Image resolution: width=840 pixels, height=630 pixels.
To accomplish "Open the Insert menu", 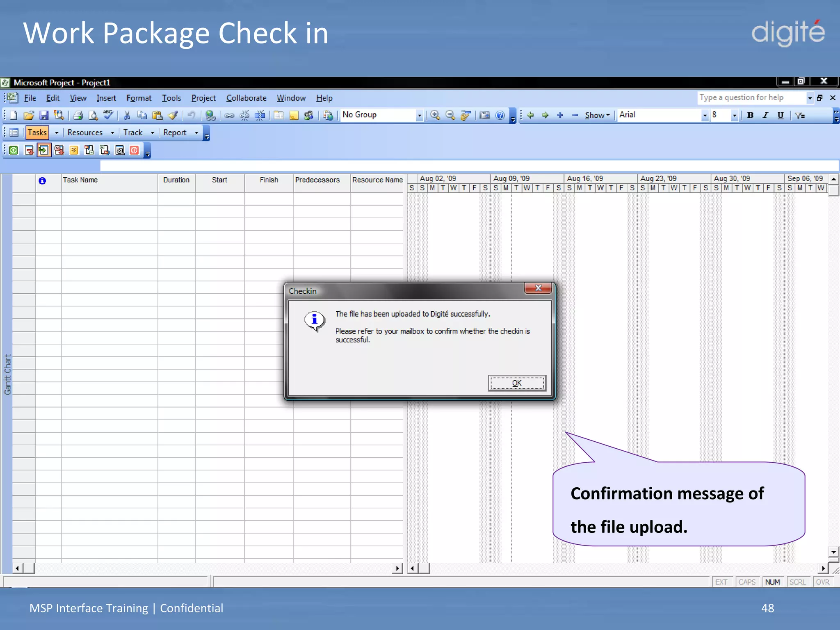I will [x=106, y=98].
